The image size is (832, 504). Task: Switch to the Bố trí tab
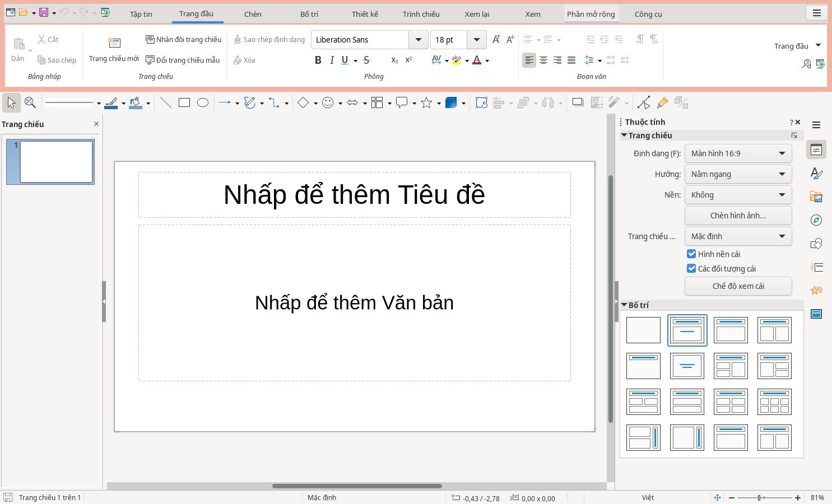[309, 14]
